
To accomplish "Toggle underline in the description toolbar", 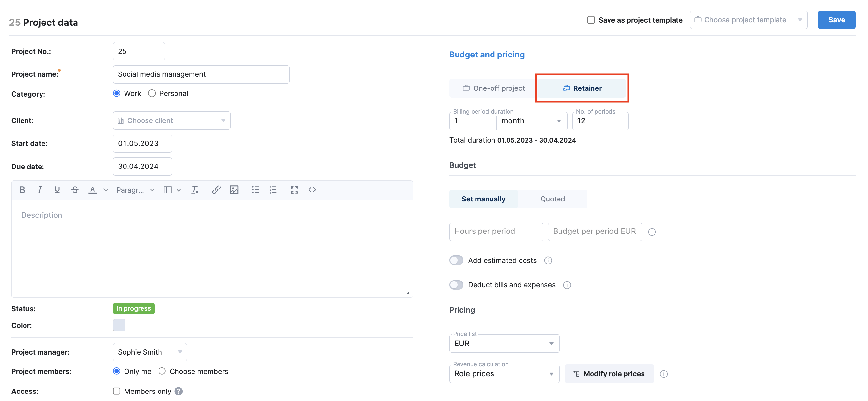I will (57, 190).
